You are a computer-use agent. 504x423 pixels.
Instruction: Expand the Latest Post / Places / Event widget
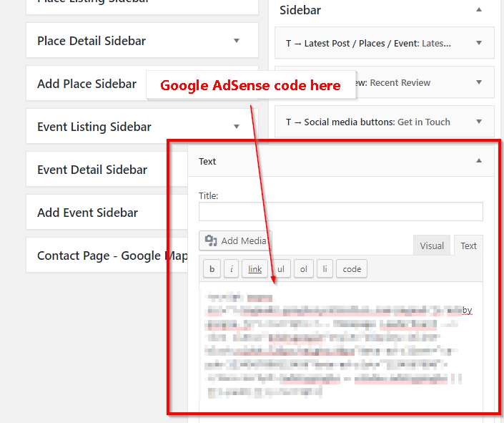479,43
